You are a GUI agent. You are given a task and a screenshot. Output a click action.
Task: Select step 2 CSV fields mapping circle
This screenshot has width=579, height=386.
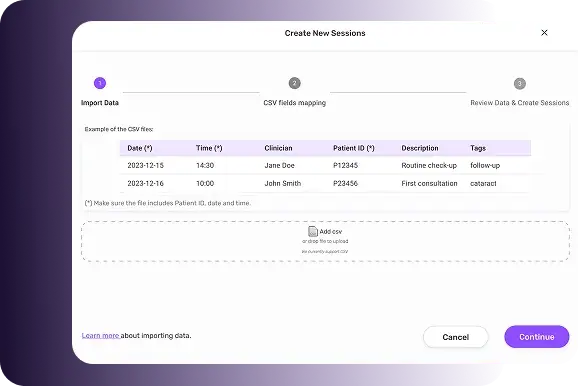coord(294,83)
